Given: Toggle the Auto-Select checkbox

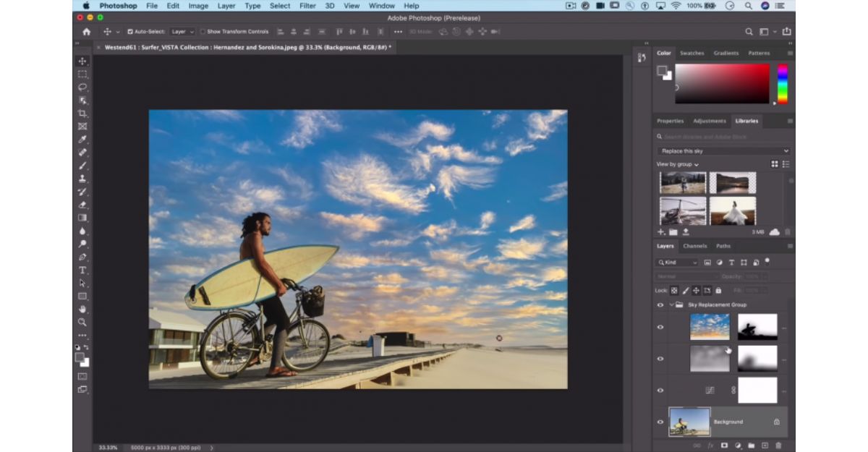Looking at the screenshot, I should tap(130, 32).
